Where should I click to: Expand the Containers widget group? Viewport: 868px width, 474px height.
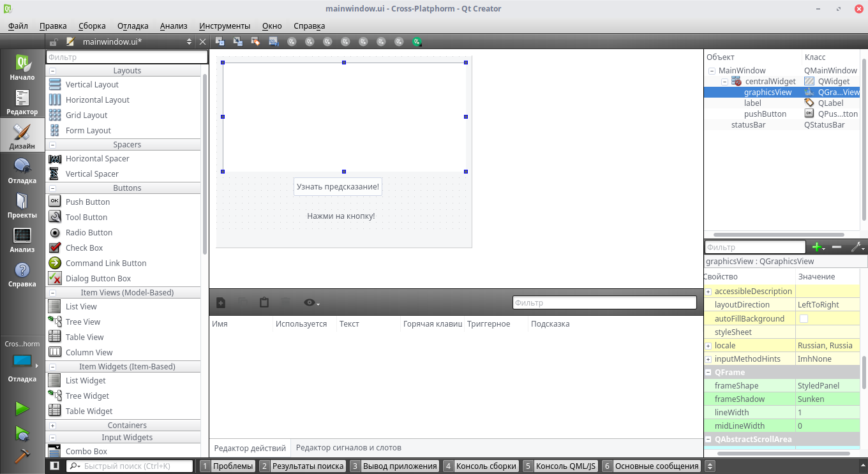point(52,426)
